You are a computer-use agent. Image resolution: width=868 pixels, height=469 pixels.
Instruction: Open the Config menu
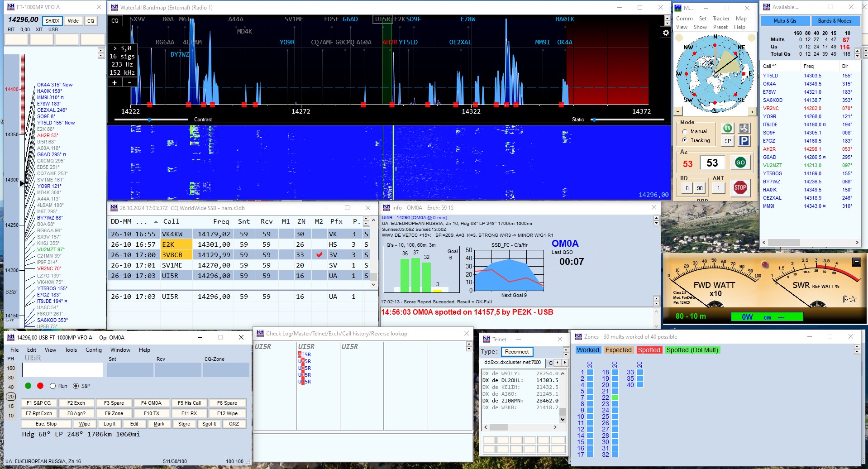93,350
